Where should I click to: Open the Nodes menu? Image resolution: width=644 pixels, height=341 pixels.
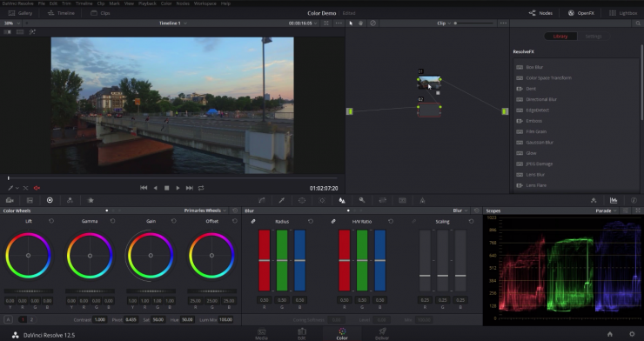(x=183, y=3)
